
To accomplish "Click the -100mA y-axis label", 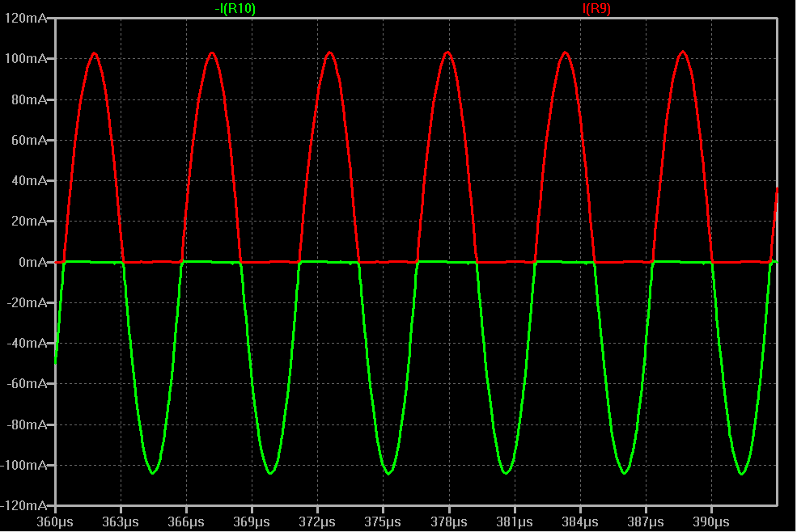I will click(24, 465).
